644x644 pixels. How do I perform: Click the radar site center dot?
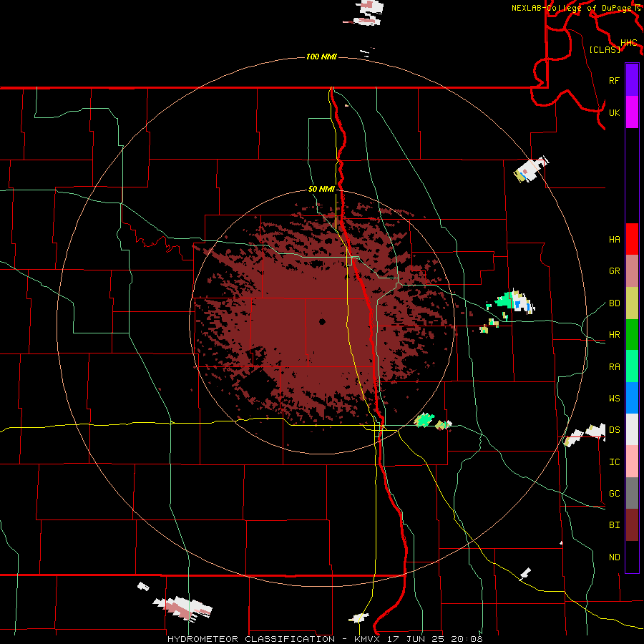[x=322, y=321]
